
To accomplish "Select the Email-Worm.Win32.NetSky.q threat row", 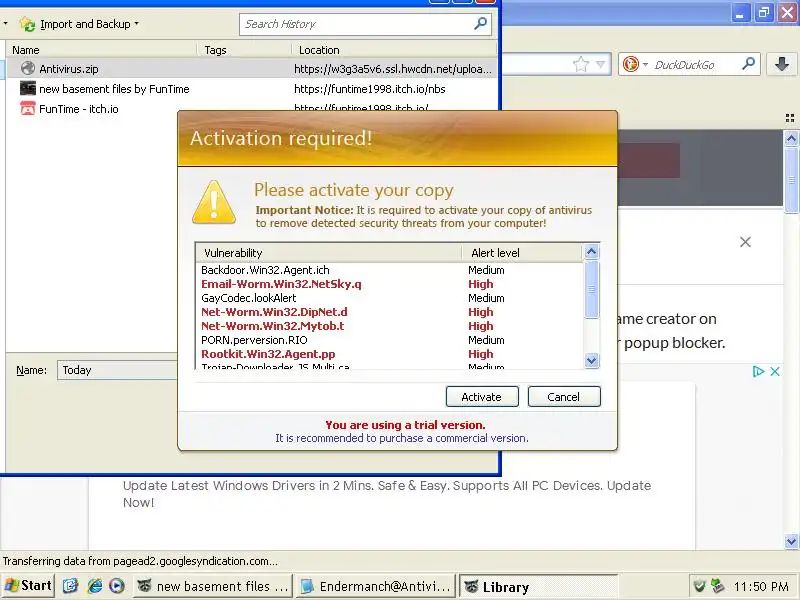I will coord(390,284).
